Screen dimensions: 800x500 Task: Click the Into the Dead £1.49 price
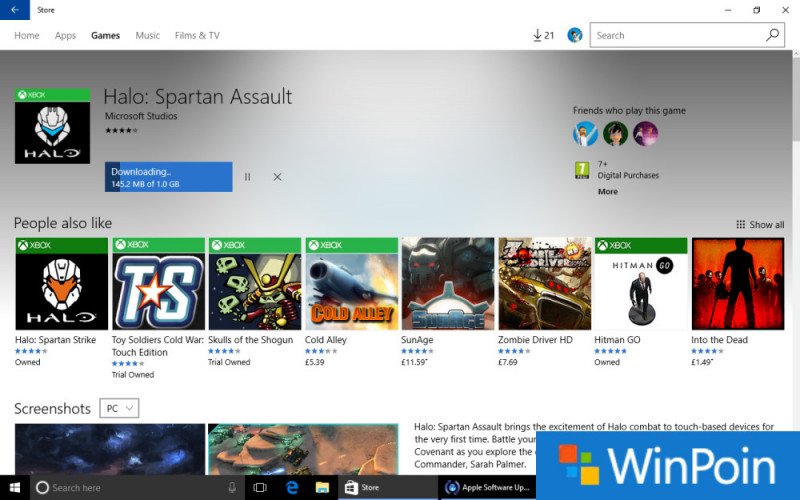tap(702, 362)
